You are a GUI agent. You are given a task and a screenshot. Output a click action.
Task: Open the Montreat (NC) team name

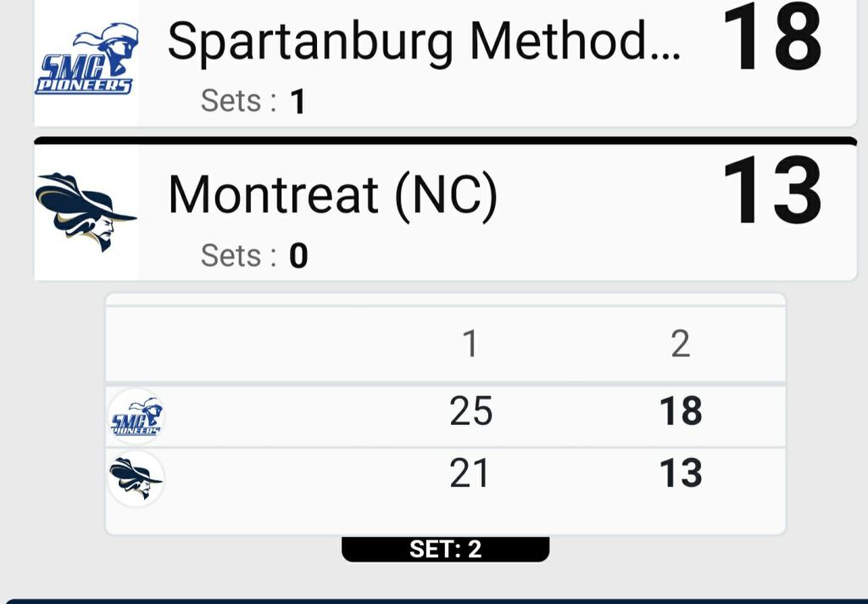tap(332, 195)
